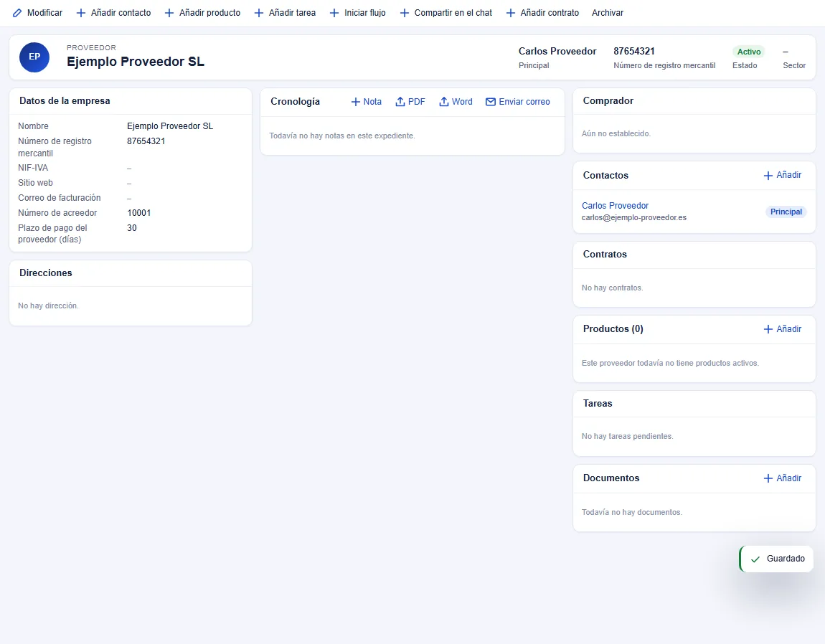The width and height of the screenshot is (825, 644).
Task: Choose Añadir contacto in top toolbar
Action: [113, 13]
